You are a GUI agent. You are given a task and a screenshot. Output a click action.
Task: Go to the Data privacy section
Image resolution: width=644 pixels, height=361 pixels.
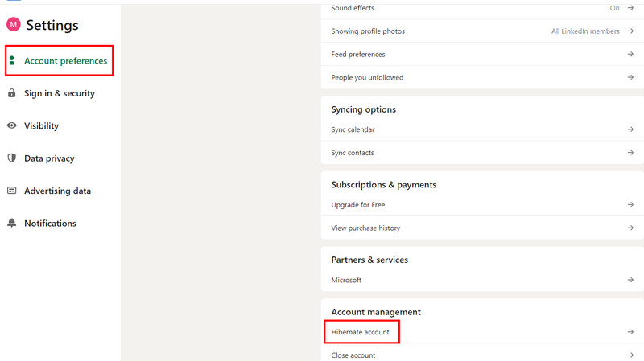tap(49, 158)
